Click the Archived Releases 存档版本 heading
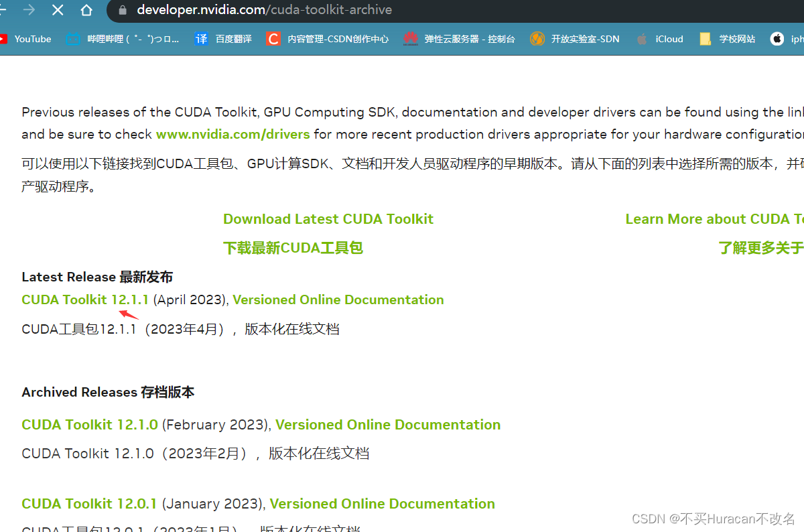 tap(108, 392)
